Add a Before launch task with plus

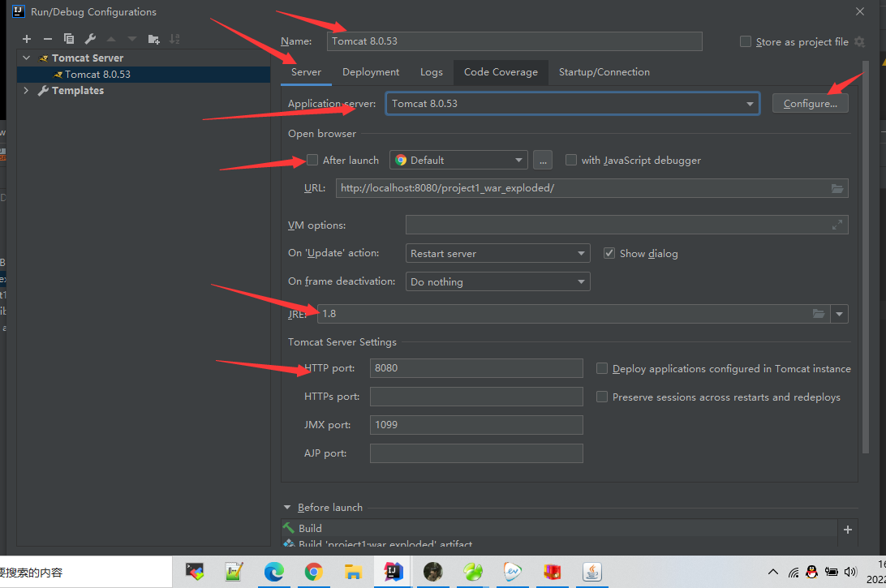tap(848, 530)
